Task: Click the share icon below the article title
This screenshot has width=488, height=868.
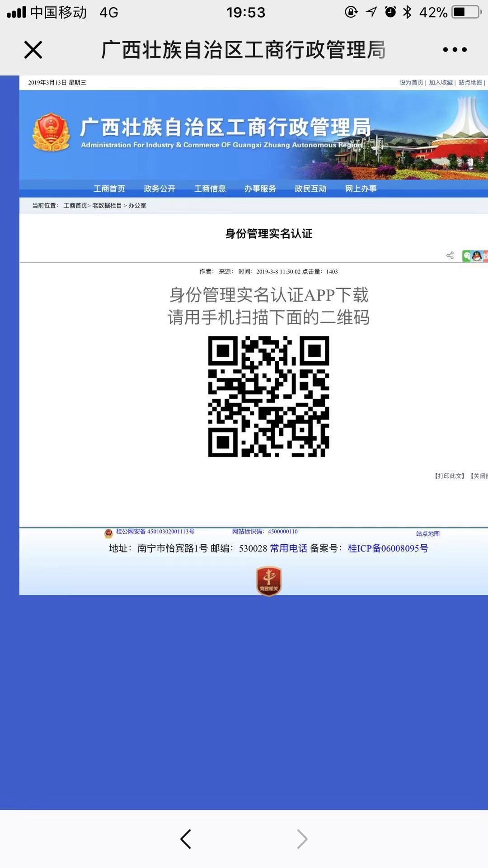Action: pos(450,255)
